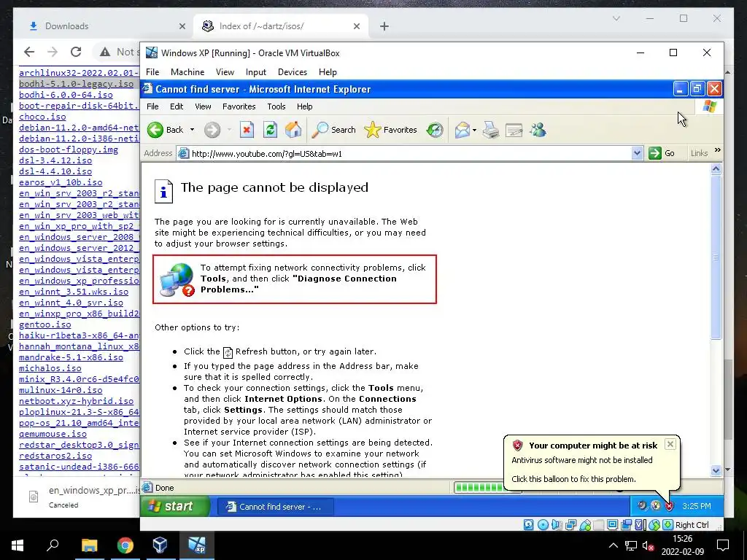
Task: Open Chrome from Windows taskbar
Action: pyautogui.click(x=125, y=545)
